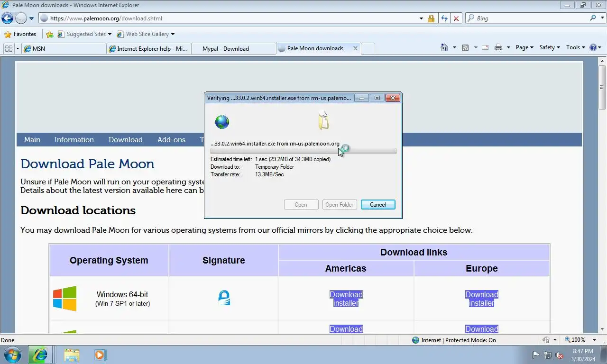Image resolution: width=607 pixels, height=364 pixels.
Task: Click the network tray icon
Action: pos(548,355)
